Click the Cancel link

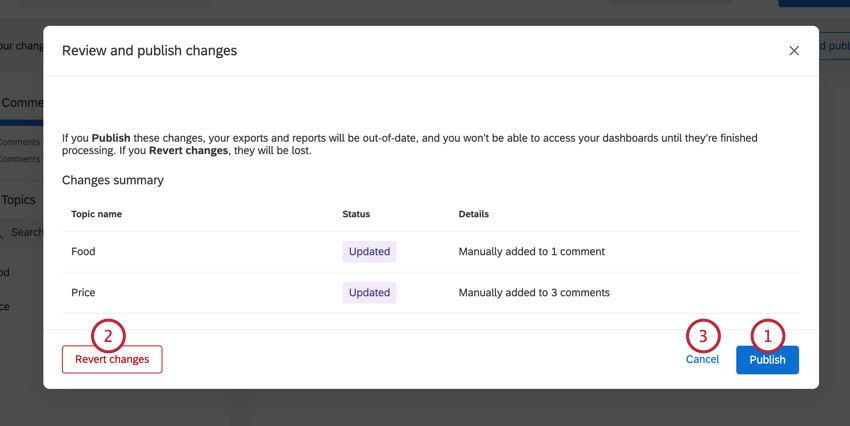tap(702, 359)
